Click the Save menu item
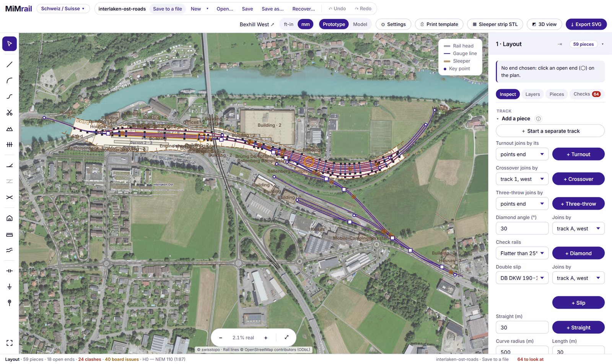 tap(247, 9)
